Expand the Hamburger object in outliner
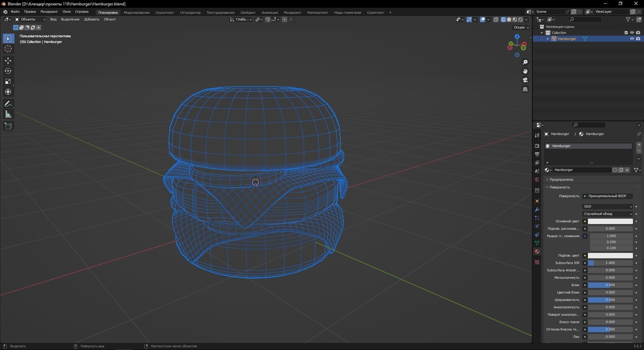This screenshot has width=644, height=350. 548,39
